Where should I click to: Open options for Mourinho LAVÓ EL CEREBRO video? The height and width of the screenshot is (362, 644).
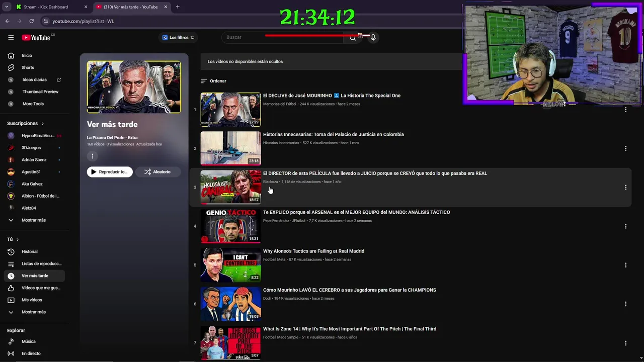(625, 304)
